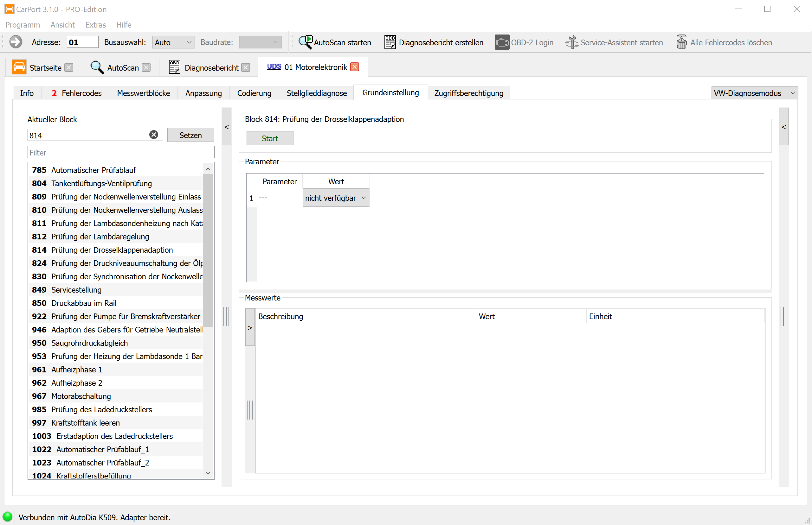Close the AutoScan tab
The height and width of the screenshot is (525, 812).
coord(146,68)
